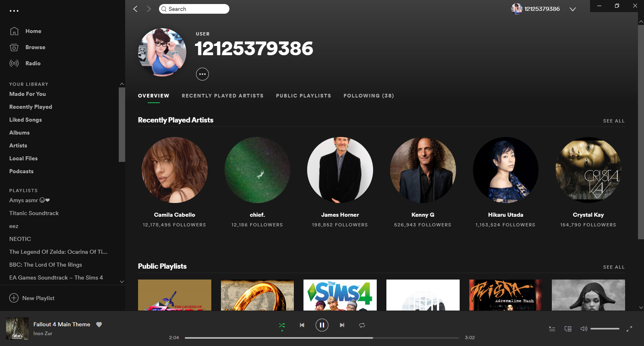The height and width of the screenshot is (346, 644).
Task: Open Liked Songs in library
Action: coord(25,120)
